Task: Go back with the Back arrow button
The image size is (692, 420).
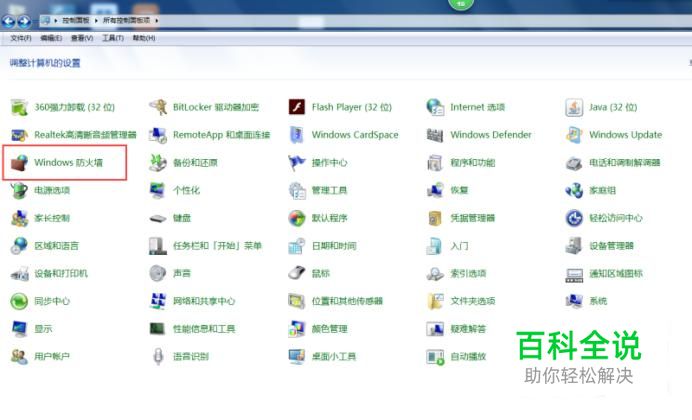Action: tap(8, 21)
